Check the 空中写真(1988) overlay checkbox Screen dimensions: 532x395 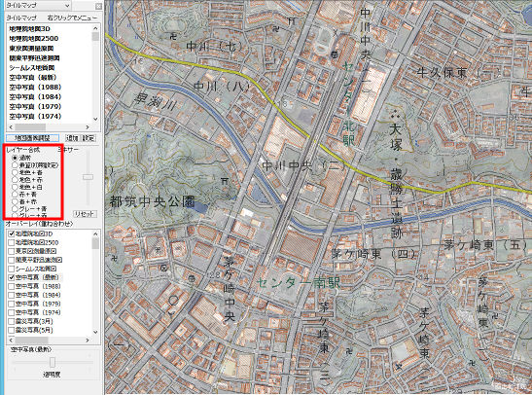12,286
